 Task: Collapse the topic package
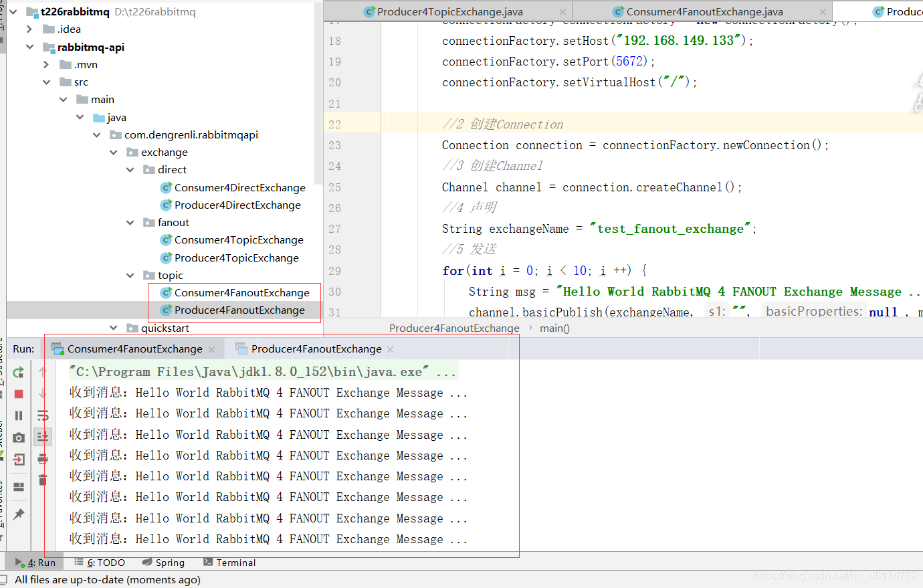tap(130, 275)
